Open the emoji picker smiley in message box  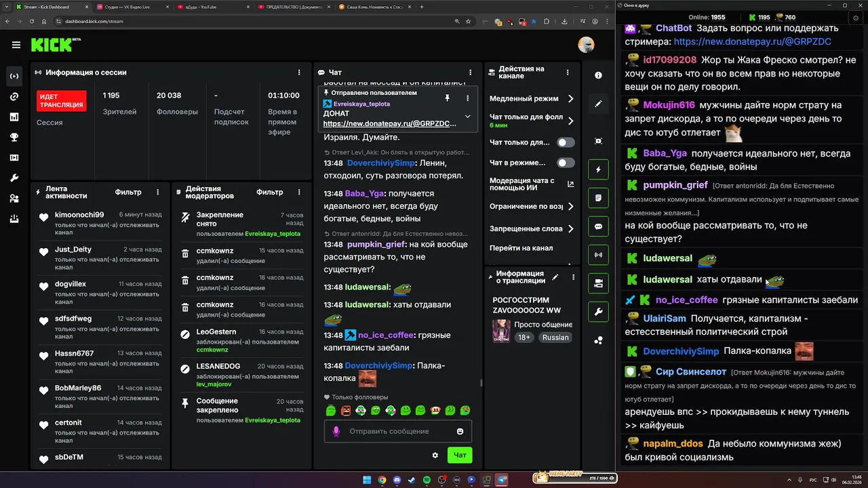tap(460, 431)
